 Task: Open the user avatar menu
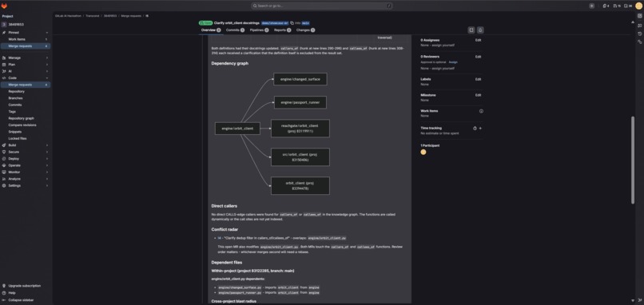tap(638, 6)
